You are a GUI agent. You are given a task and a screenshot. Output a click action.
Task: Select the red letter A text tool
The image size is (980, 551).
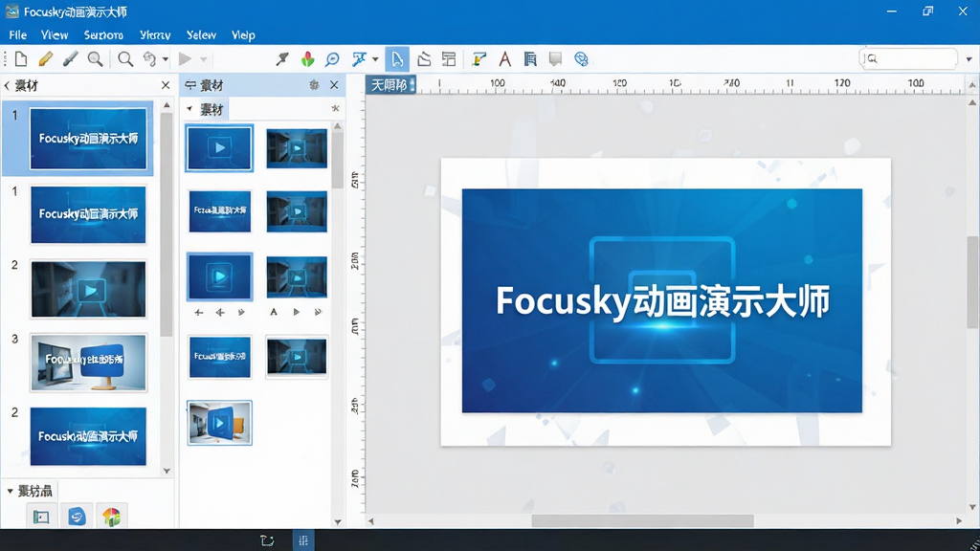click(505, 58)
